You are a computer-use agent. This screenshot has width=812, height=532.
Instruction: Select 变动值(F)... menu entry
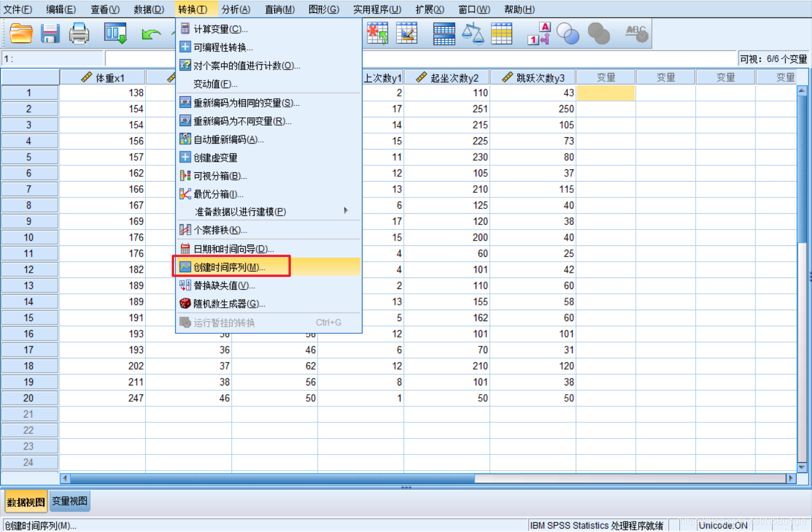tap(269, 84)
